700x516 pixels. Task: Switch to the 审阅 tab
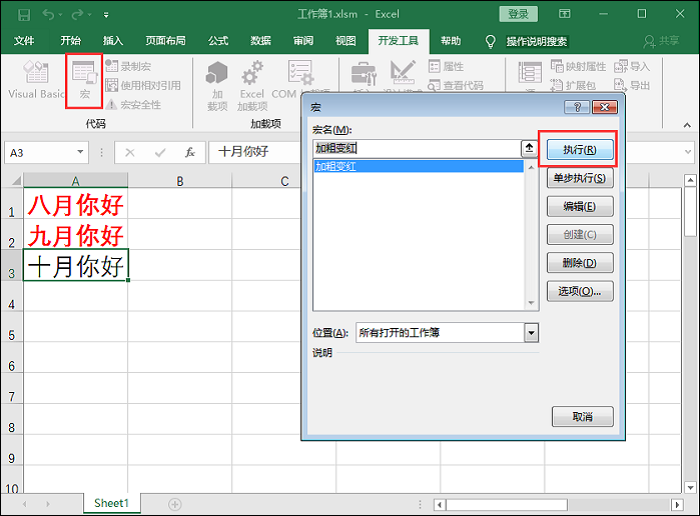tap(304, 41)
